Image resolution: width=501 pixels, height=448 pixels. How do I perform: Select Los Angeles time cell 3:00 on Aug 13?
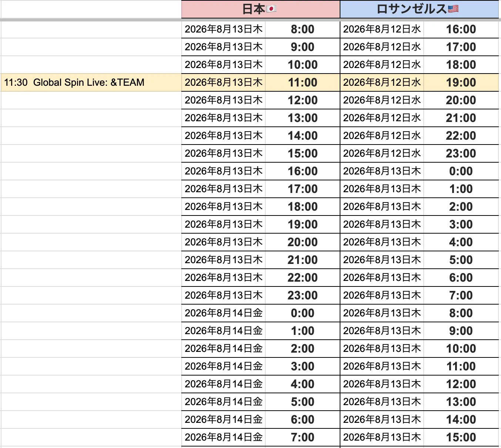point(461,224)
